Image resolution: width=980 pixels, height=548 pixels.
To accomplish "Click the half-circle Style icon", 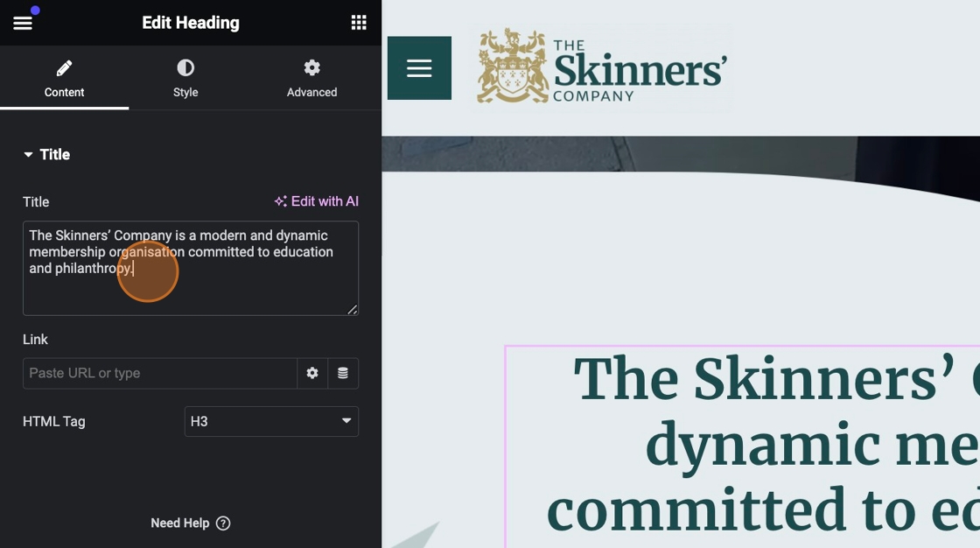I will [x=185, y=67].
